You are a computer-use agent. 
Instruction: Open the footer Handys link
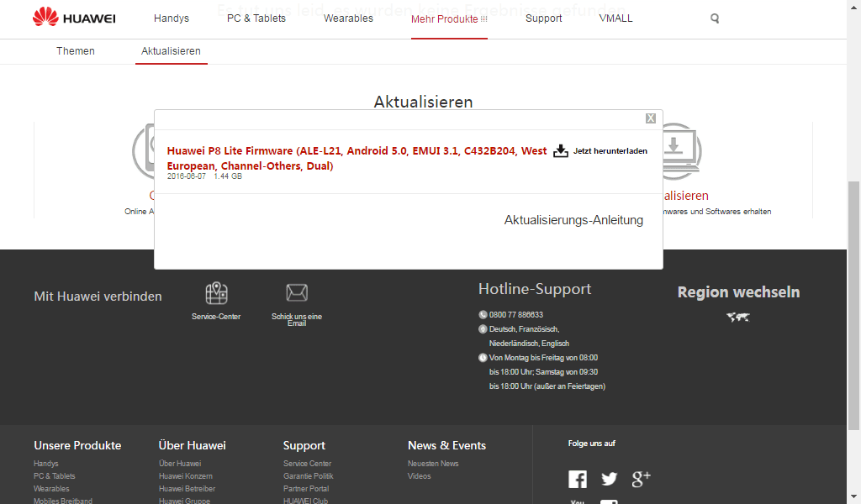[x=46, y=464]
